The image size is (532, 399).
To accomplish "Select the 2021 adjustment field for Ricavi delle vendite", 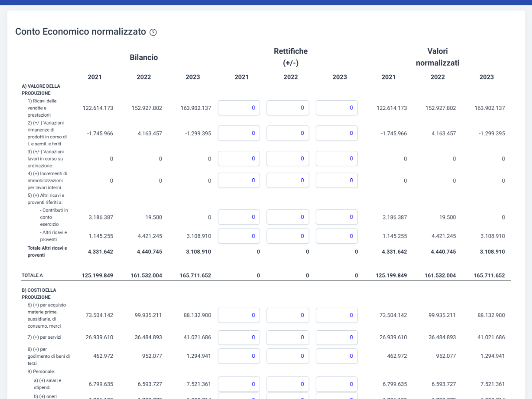I will coord(239,108).
